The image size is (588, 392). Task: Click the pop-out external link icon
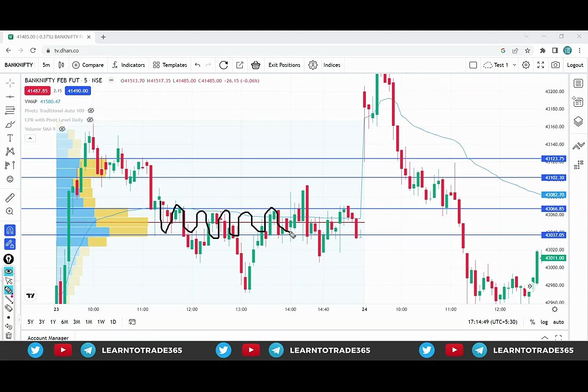[x=240, y=65]
